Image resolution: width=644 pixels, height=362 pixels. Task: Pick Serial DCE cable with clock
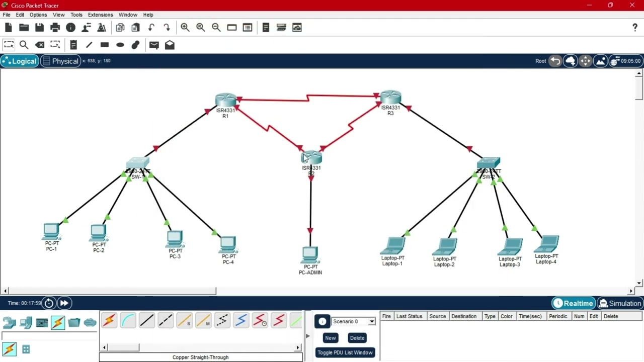pos(260,320)
